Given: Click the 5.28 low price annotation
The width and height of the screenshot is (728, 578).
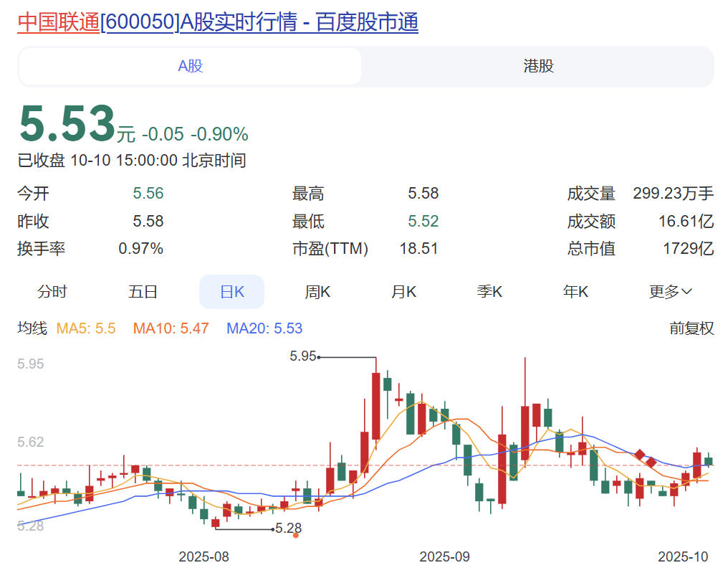Looking at the screenshot, I should tap(289, 529).
